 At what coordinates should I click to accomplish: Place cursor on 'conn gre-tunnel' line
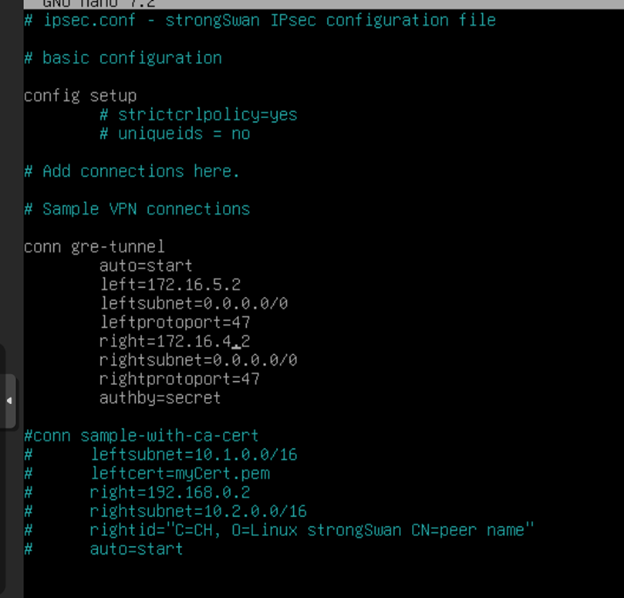pos(94,246)
